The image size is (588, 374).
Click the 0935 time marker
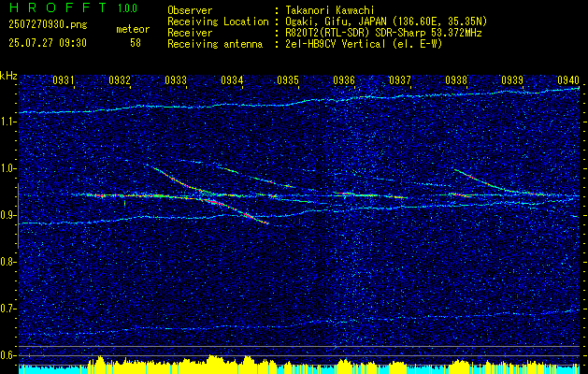coord(288,79)
